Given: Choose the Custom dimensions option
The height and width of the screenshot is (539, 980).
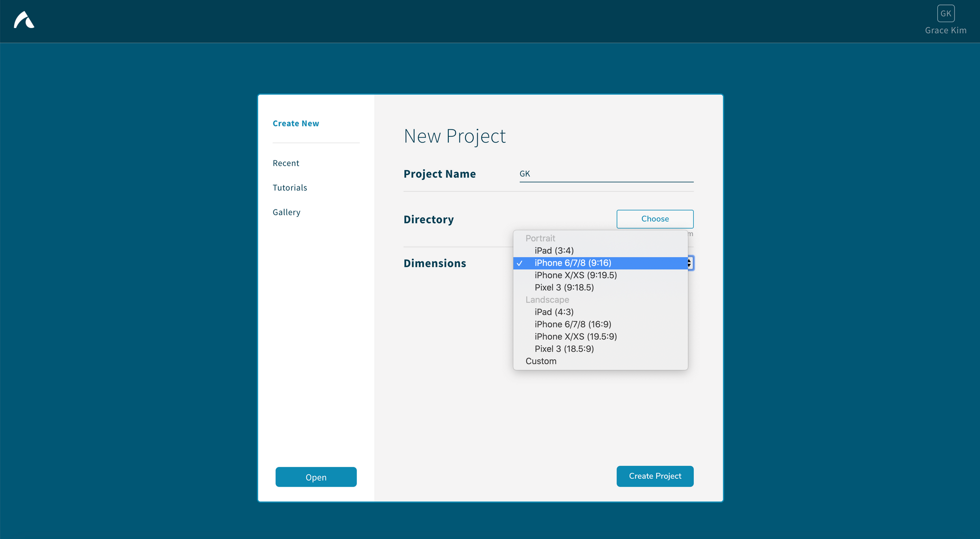Looking at the screenshot, I should pos(541,361).
